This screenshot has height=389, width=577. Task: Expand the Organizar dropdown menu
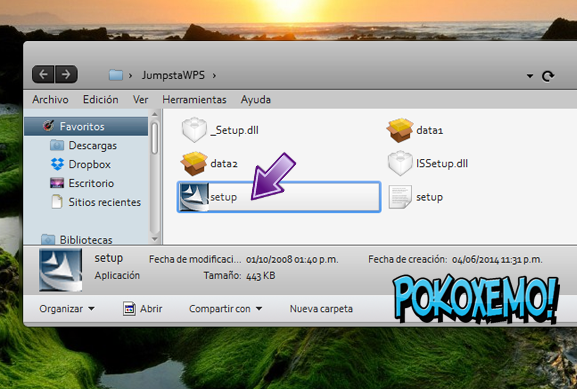point(67,308)
